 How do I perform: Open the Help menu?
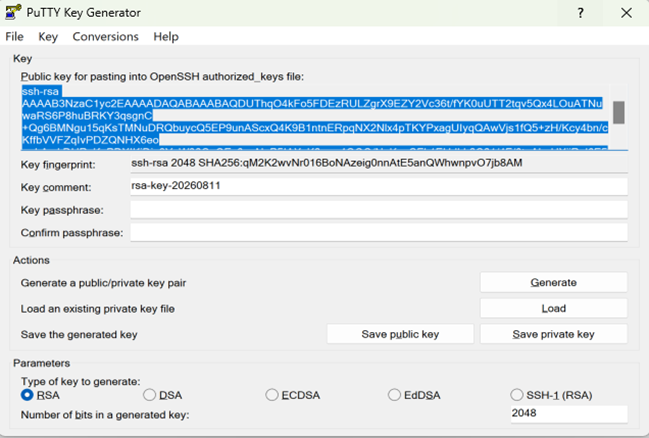point(166,36)
